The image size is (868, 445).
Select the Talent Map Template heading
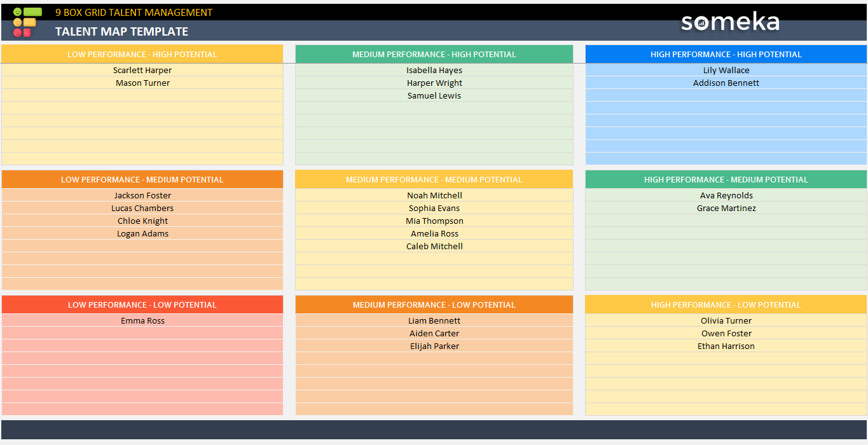(121, 32)
